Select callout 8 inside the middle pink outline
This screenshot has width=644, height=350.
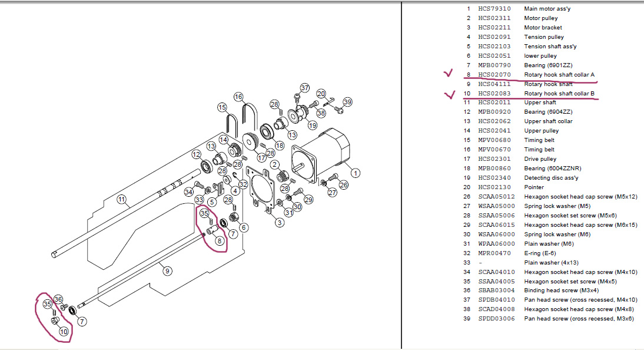(x=220, y=241)
